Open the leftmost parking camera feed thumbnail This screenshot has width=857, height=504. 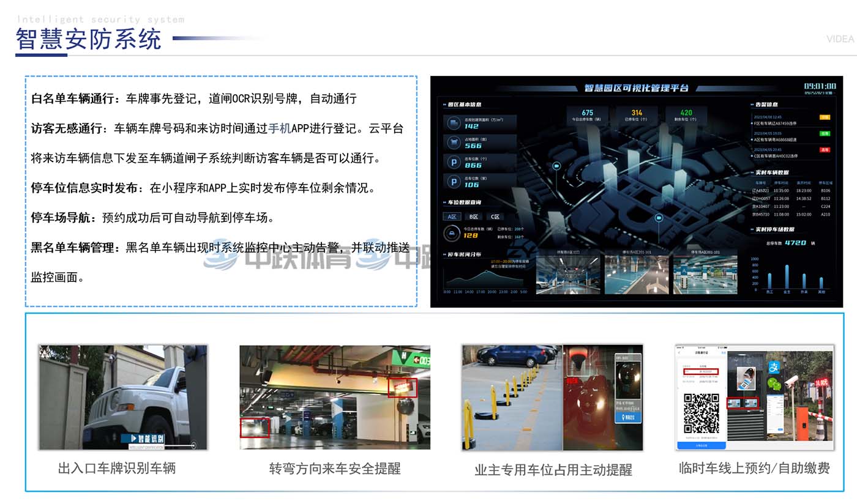point(567,275)
